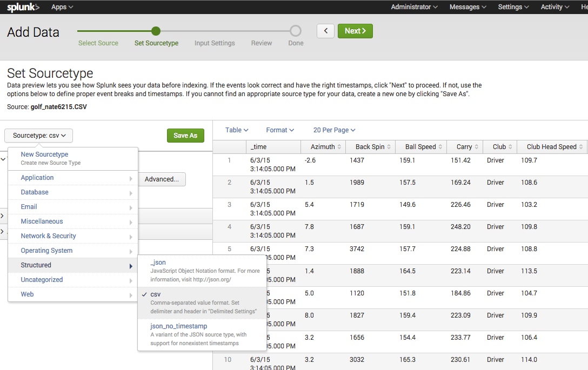Click the Done step label
The width and height of the screenshot is (588, 370).
click(296, 43)
